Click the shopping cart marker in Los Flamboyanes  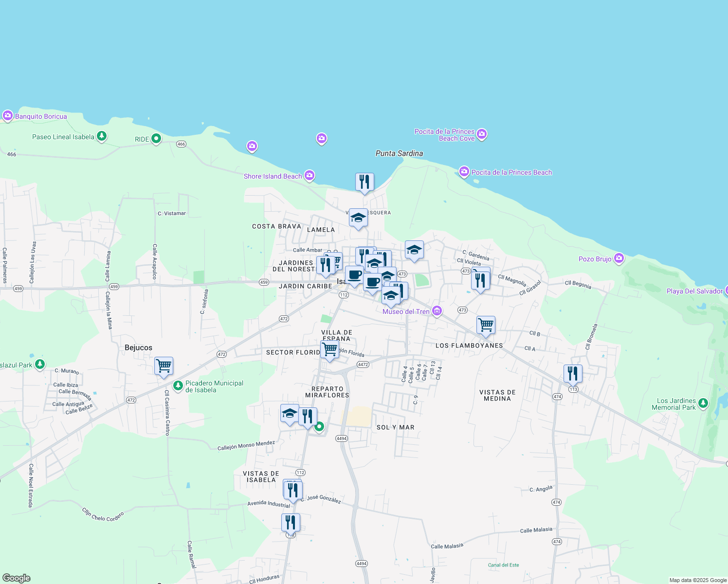point(485,325)
